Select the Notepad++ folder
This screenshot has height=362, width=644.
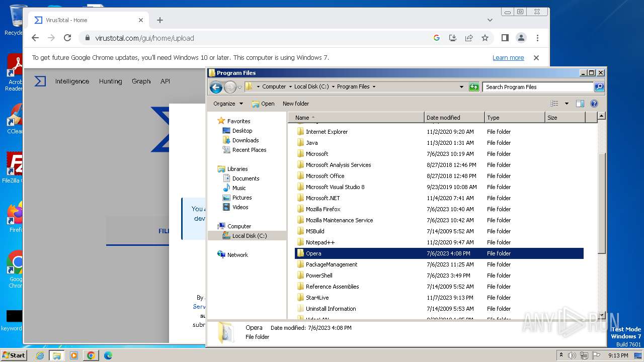coord(439,242)
